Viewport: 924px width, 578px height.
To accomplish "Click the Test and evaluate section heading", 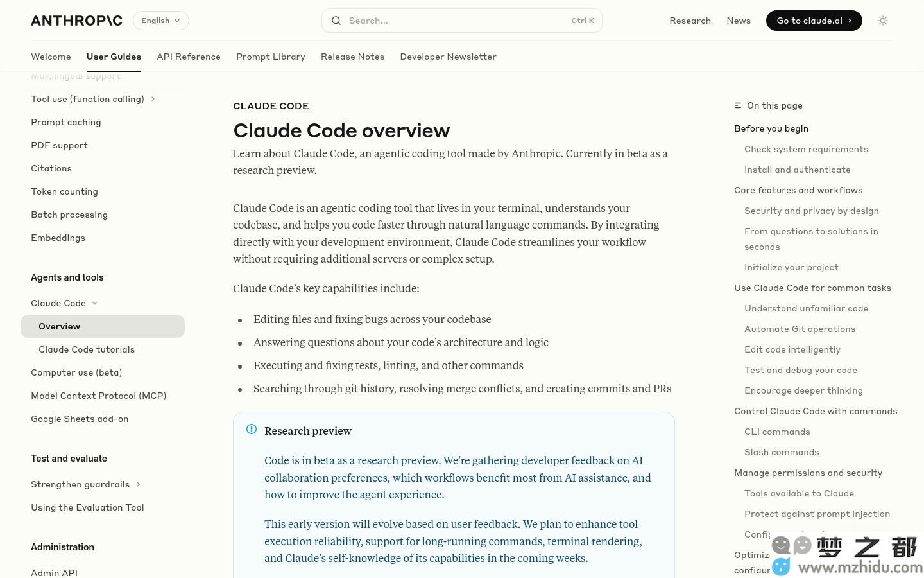I will pyautogui.click(x=69, y=459).
